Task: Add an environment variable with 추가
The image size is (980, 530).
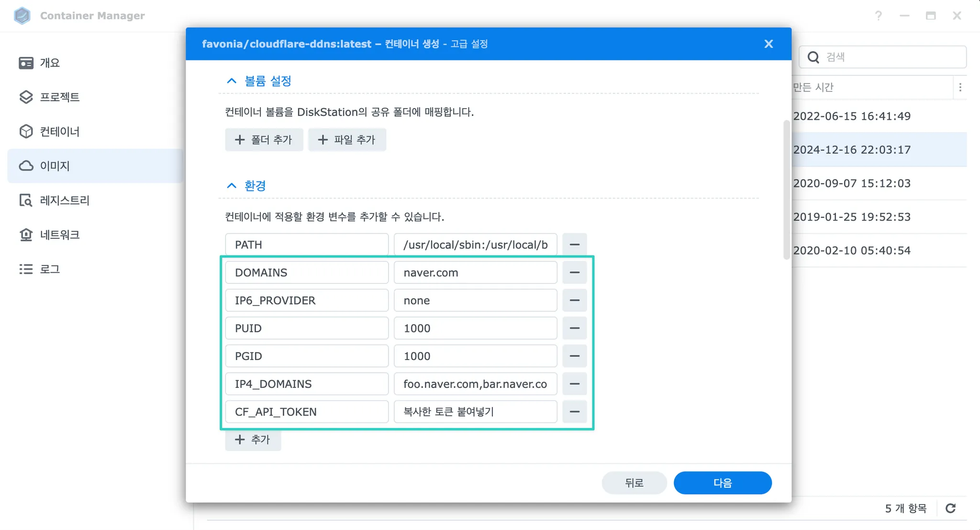Action: pyautogui.click(x=253, y=440)
